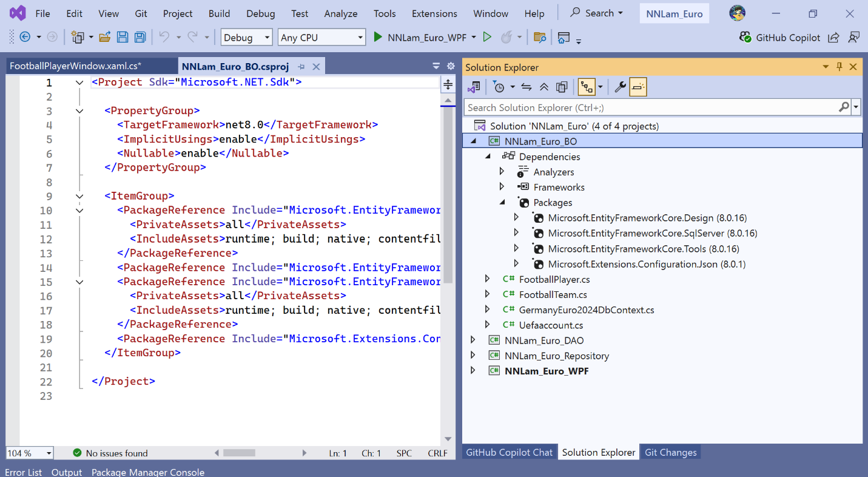868x477 pixels.
Task: Click No issues found status indicator
Action: (x=110, y=453)
